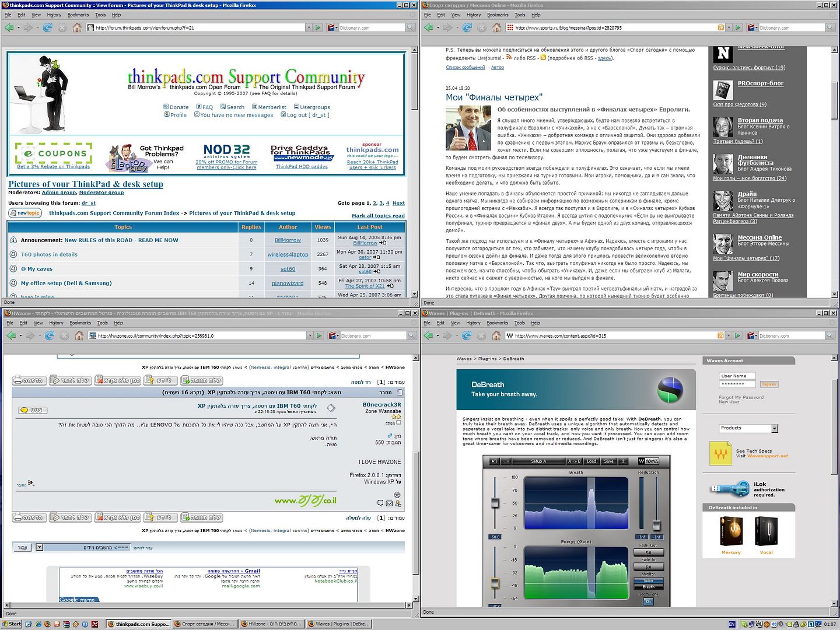
Task: Open the Memberlist link on thinkpads forum
Action: (x=272, y=107)
